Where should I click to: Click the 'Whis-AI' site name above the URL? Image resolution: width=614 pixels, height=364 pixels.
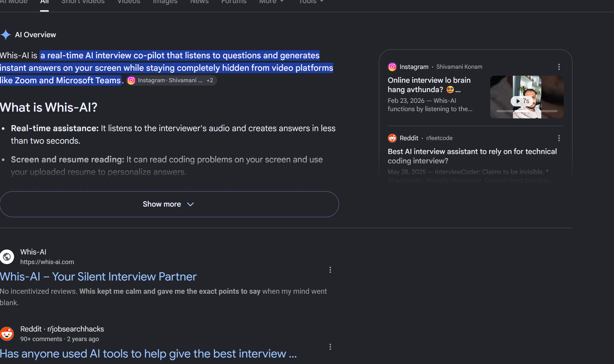[x=33, y=252]
